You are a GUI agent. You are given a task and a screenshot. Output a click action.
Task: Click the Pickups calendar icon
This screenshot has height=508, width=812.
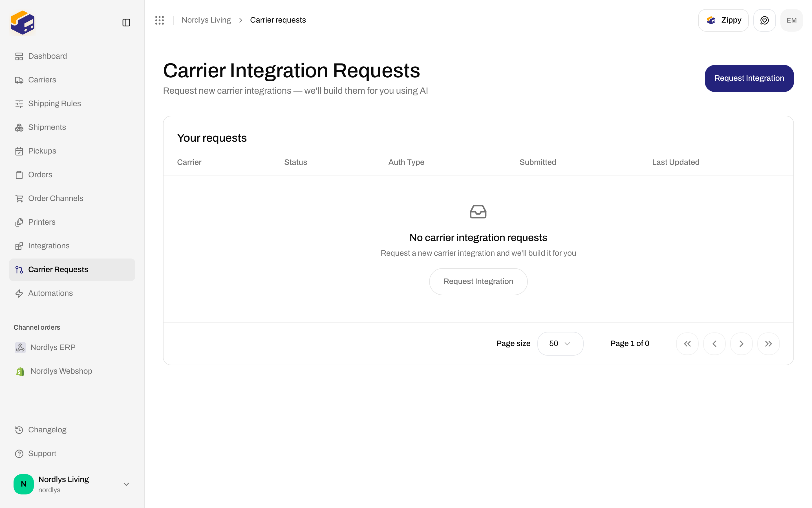19,151
